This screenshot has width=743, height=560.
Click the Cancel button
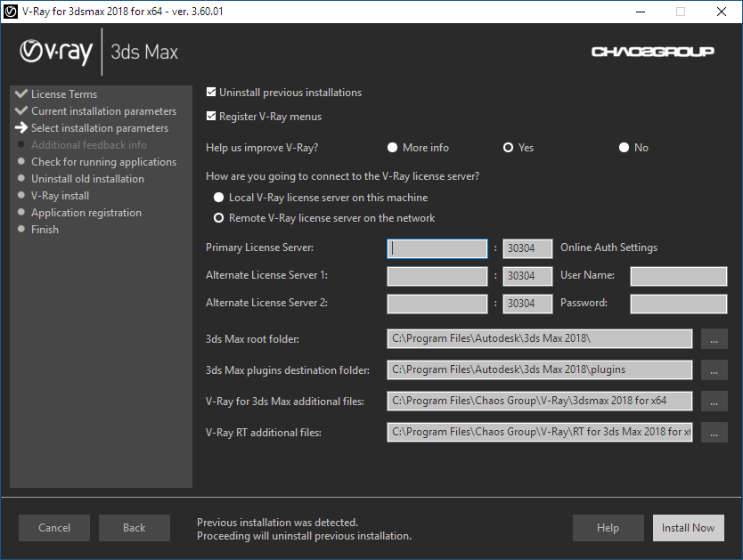[54, 528]
